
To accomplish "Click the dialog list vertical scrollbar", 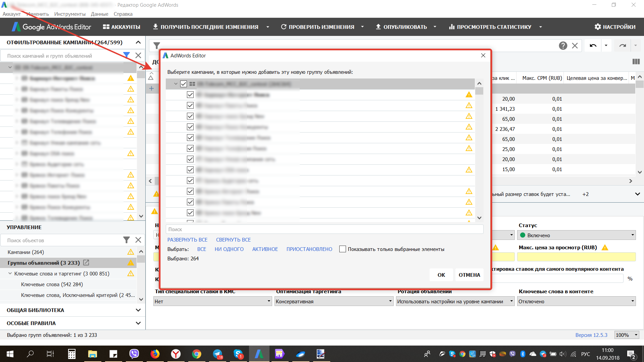I will [479, 151].
